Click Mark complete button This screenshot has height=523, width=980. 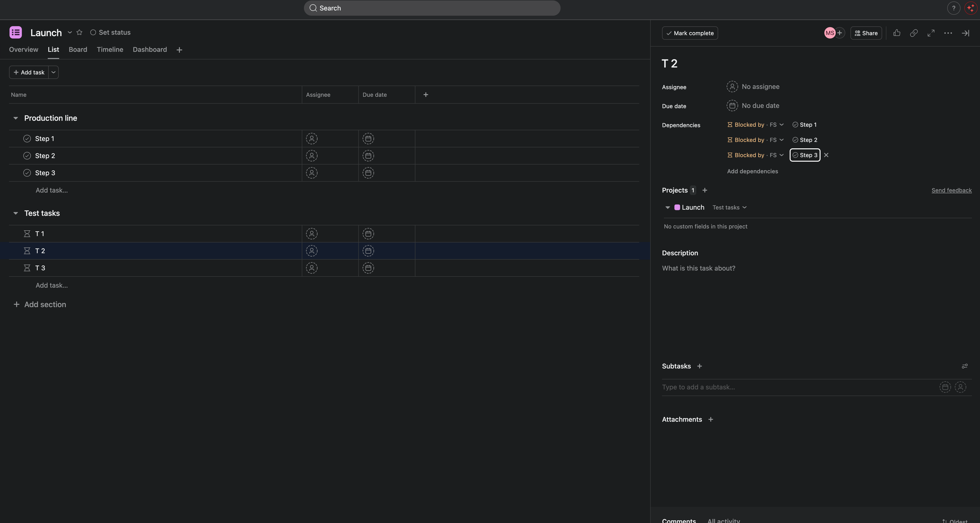coord(690,33)
